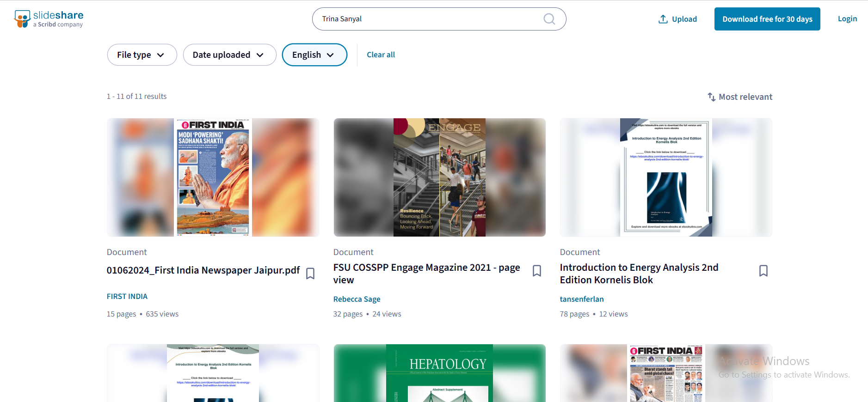Bookmark the First India Newspaper Jaipur document
The width and height of the screenshot is (868, 402).
click(310, 274)
